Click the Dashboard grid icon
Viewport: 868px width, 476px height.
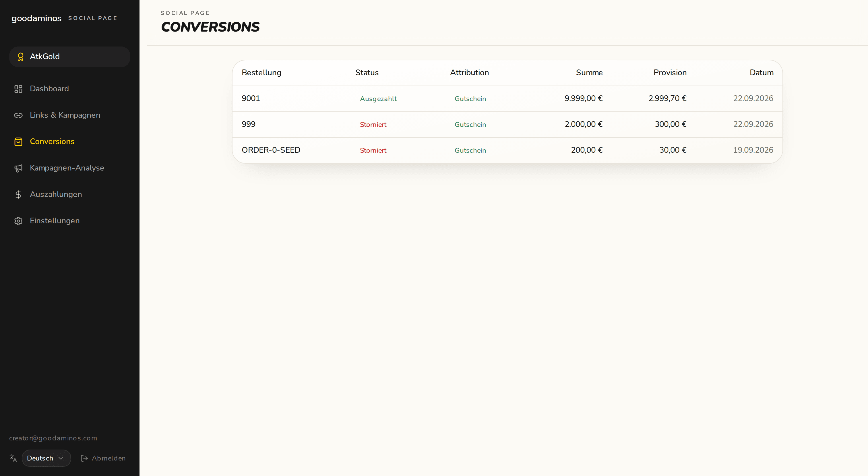[x=18, y=89]
